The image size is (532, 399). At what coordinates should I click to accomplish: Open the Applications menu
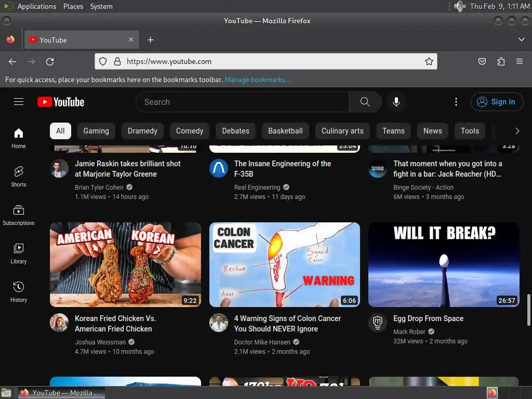[x=37, y=6]
